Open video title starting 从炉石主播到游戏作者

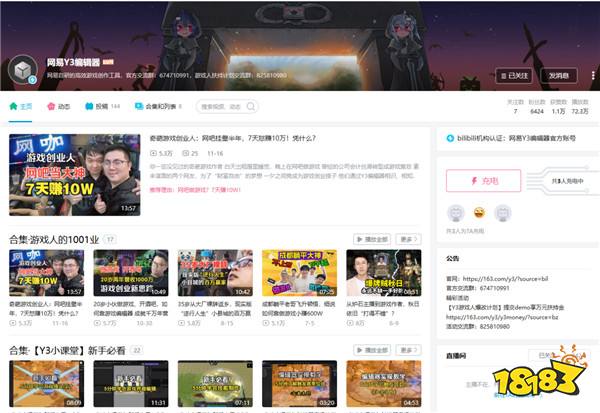384,309
